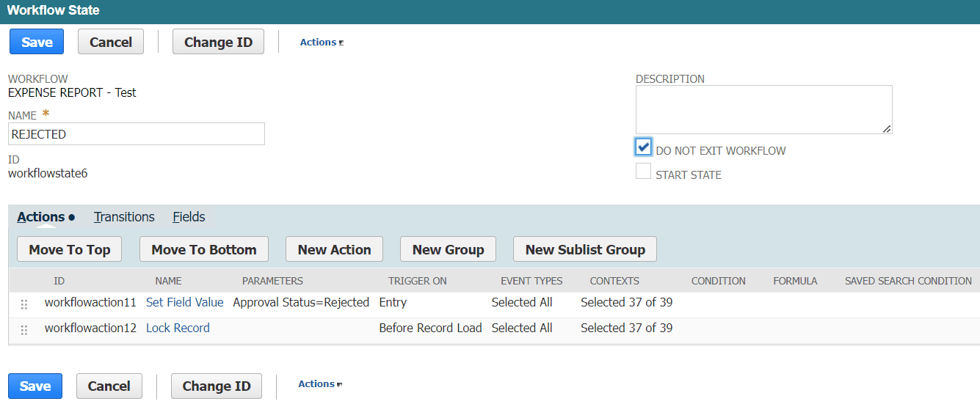
Task: Click the workflowaction11 ID cell
Action: pyautogui.click(x=90, y=302)
